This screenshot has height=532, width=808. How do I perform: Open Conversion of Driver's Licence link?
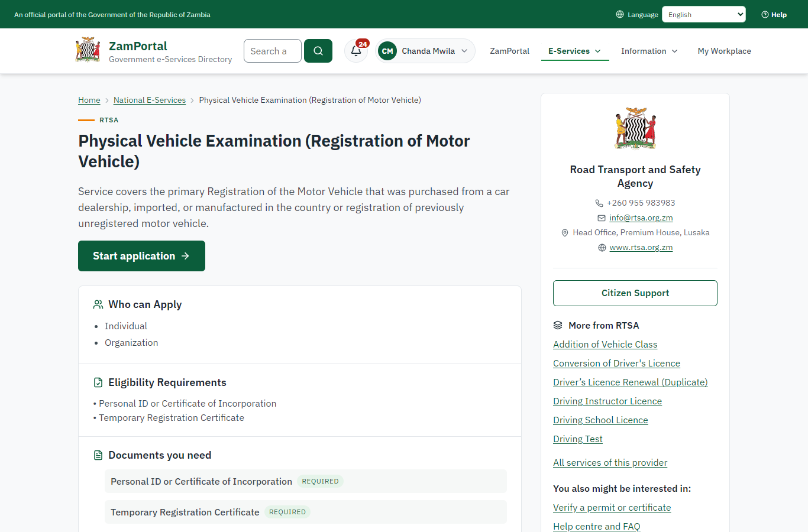coord(616,364)
